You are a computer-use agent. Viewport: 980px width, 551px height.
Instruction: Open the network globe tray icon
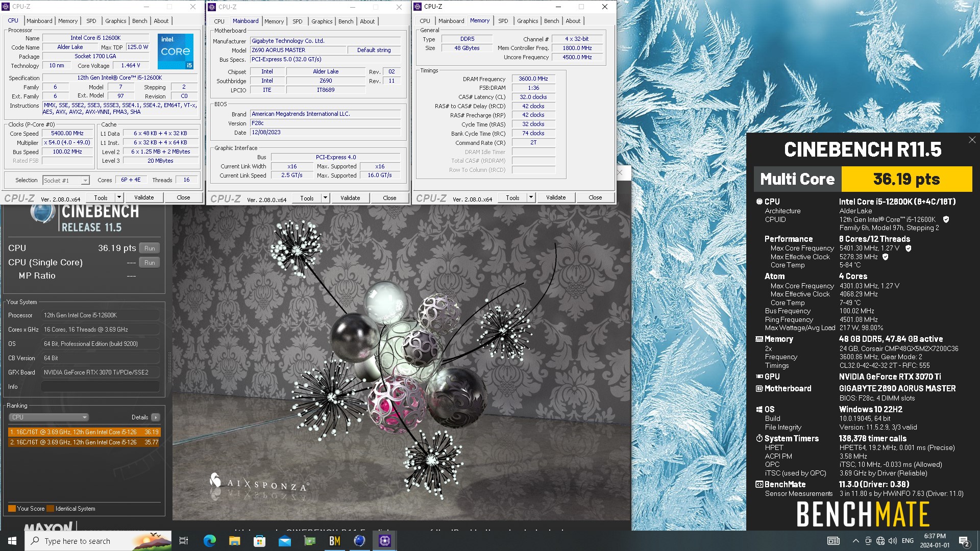(880, 541)
